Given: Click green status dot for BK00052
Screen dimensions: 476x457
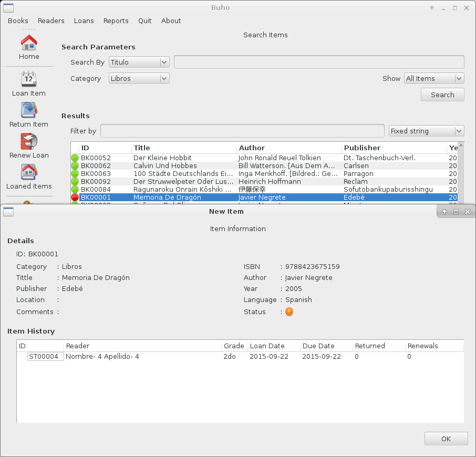Looking at the screenshot, I should click(x=75, y=158).
